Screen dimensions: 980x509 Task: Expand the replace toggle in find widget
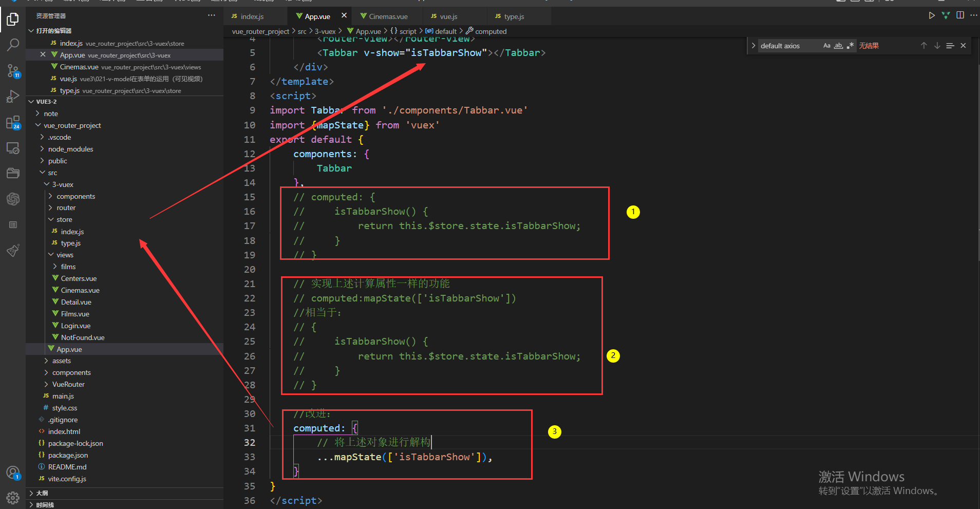coord(753,46)
